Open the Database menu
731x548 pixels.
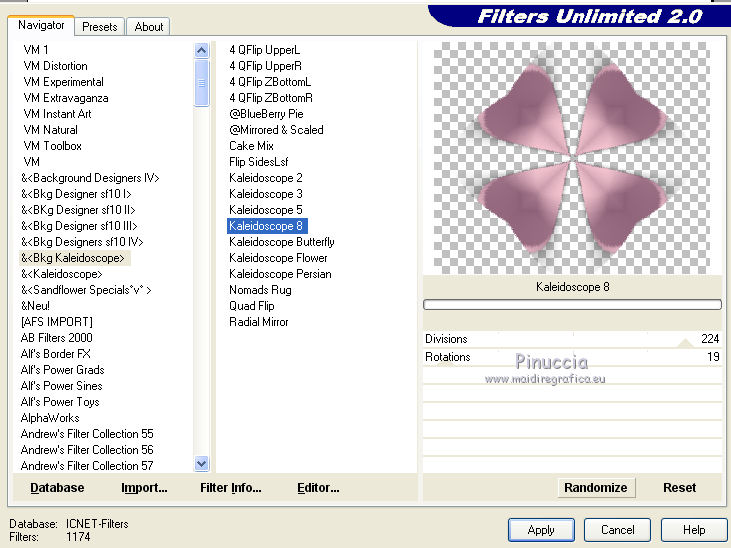pos(57,487)
